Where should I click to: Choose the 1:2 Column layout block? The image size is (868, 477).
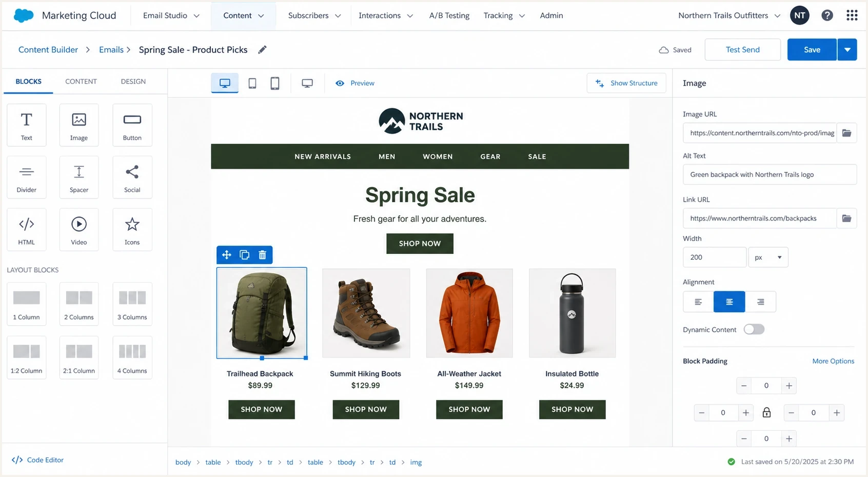pyautogui.click(x=27, y=357)
